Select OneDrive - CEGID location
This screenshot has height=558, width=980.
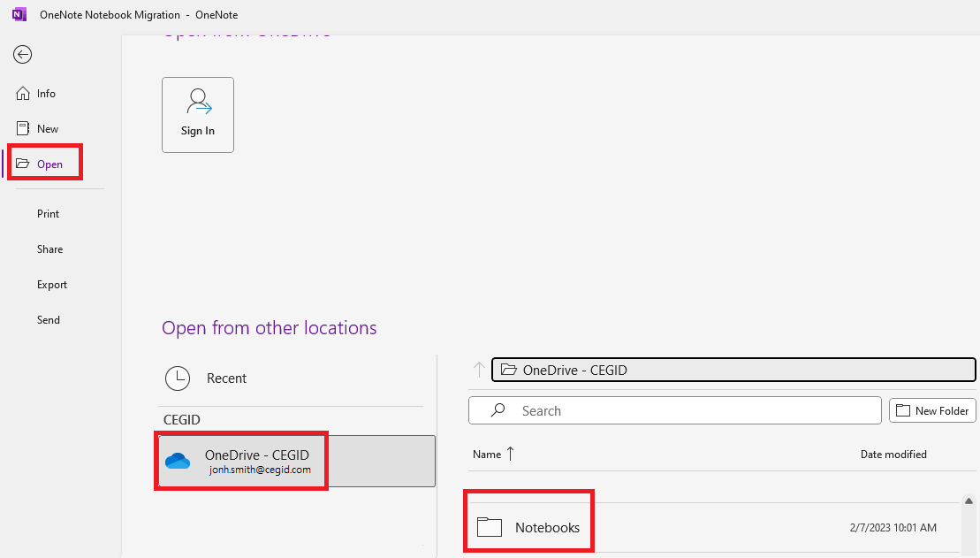pos(297,461)
